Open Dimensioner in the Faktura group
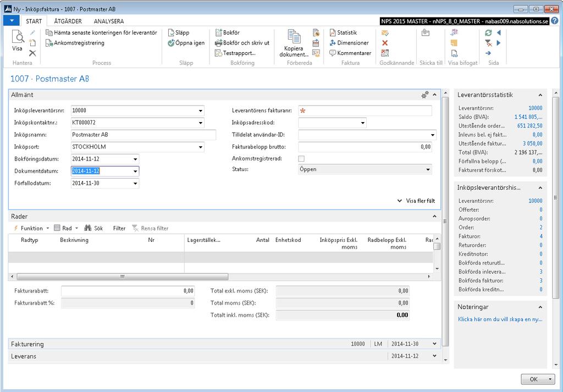Viewport: 563px width, 392px height. point(349,43)
